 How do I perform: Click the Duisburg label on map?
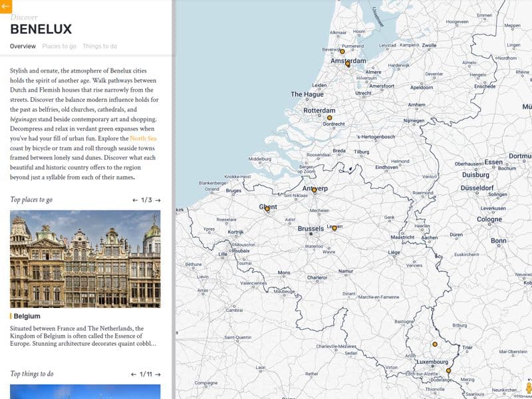[x=475, y=175]
